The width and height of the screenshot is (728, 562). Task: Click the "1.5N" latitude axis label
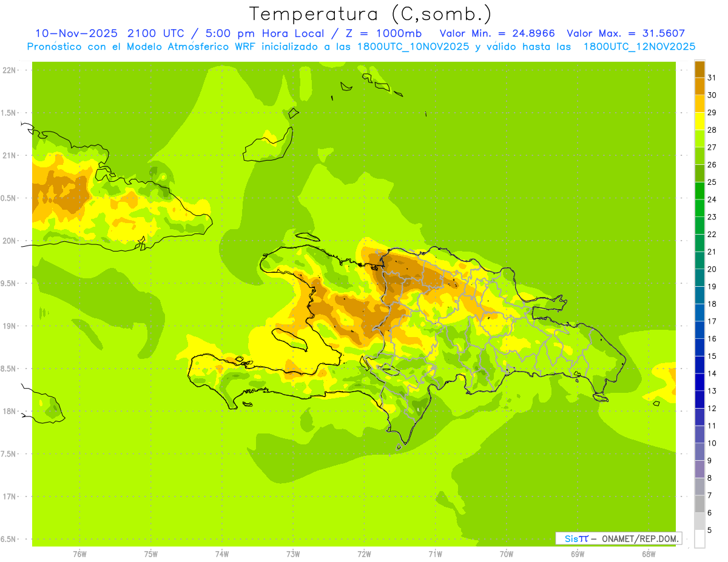pyautogui.click(x=8, y=113)
